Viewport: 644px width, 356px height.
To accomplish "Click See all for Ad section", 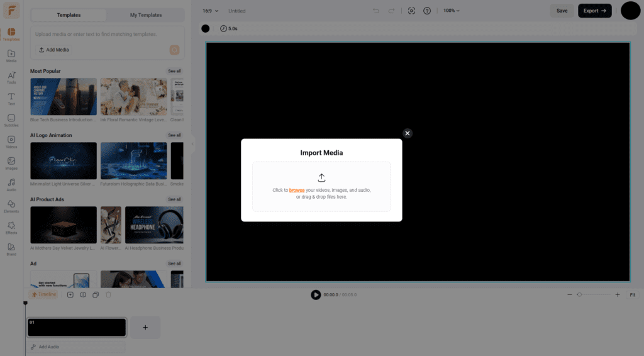I will (x=175, y=263).
